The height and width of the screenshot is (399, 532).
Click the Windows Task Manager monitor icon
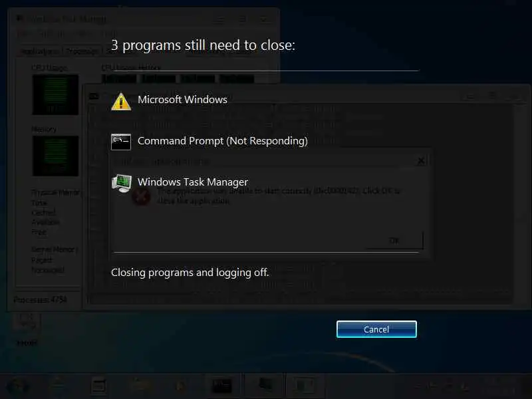pos(122,184)
